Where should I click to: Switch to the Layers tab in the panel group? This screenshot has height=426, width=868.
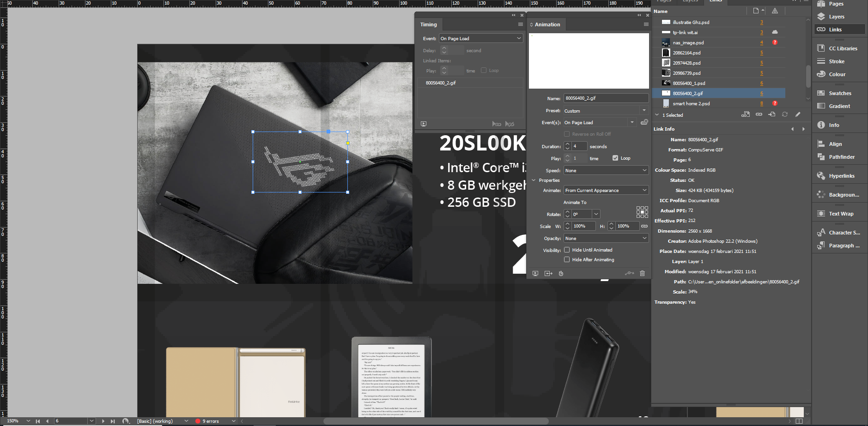(x=690, y=1)
